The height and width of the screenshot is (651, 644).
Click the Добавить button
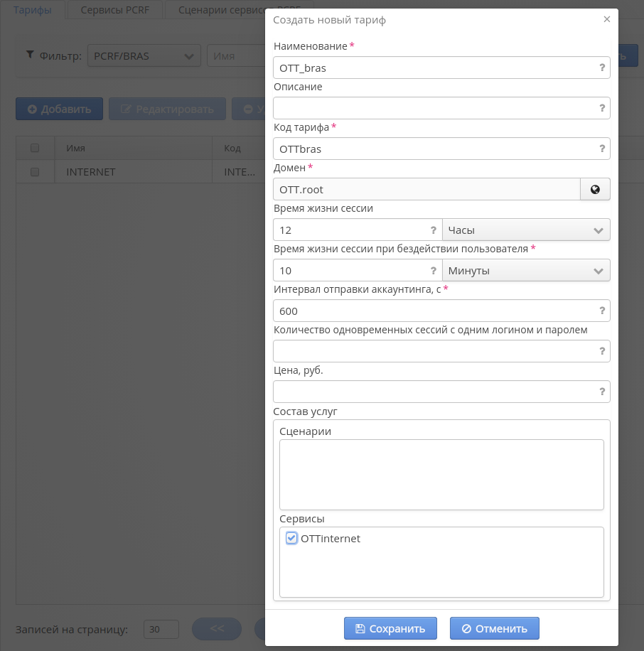click(60, 109)
